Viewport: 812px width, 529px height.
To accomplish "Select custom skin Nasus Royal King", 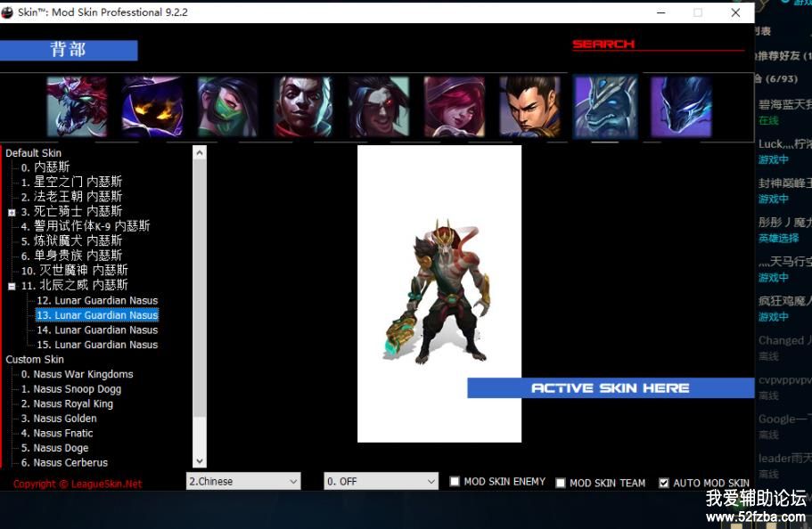I will point(67,403).
